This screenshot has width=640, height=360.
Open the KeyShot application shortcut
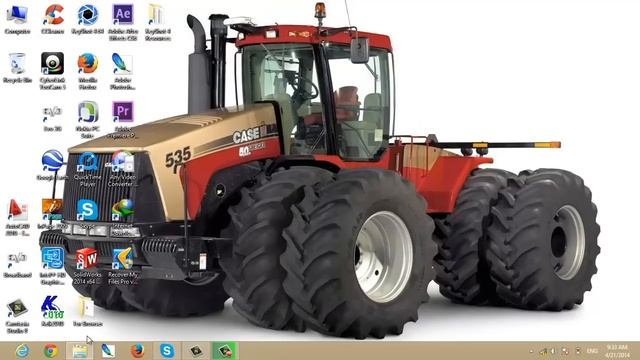(87, 19)
